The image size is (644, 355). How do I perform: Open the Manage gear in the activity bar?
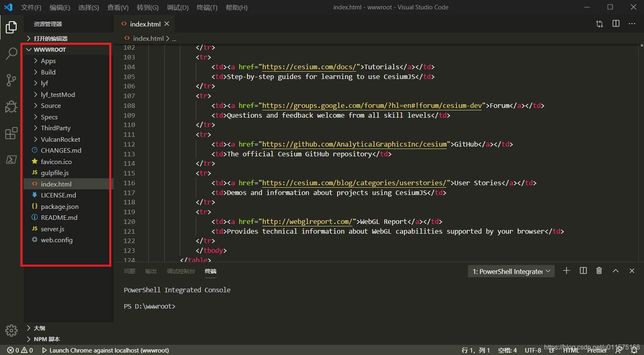(11, 330)
